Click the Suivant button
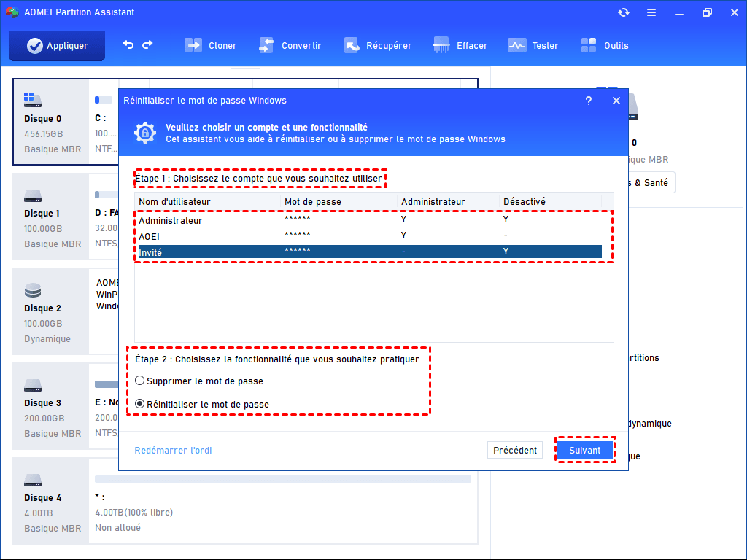Viewport: 747px width, 560px height. (x=584, y=451)
